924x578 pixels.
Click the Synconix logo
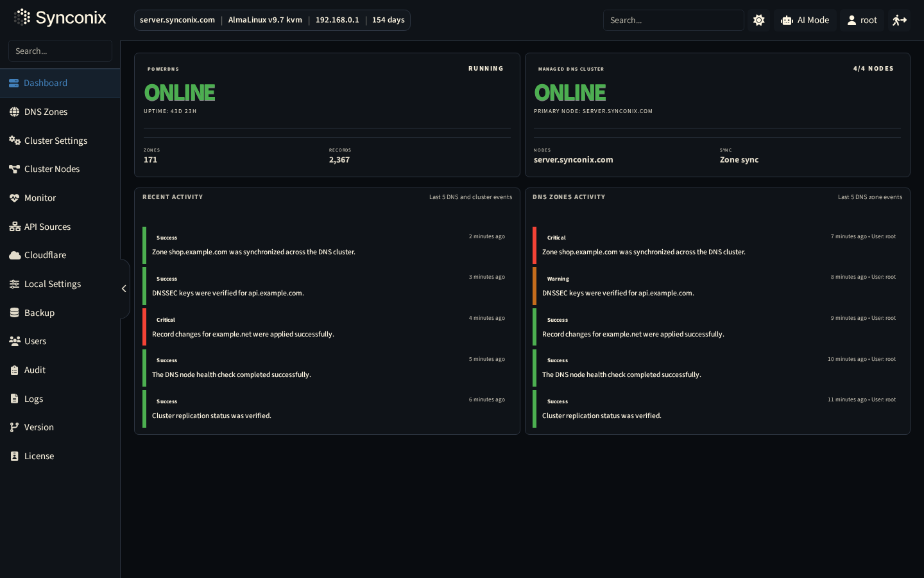coord(60,17)
